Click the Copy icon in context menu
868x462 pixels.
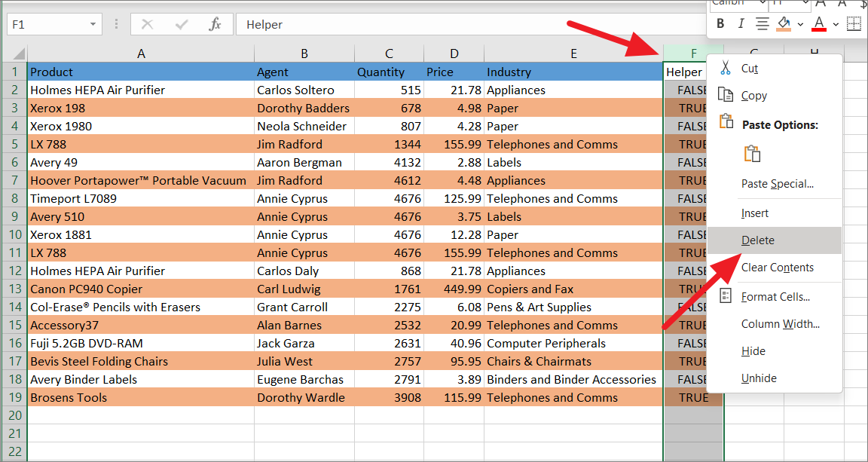pyautogui.click(x=726, y=96)
